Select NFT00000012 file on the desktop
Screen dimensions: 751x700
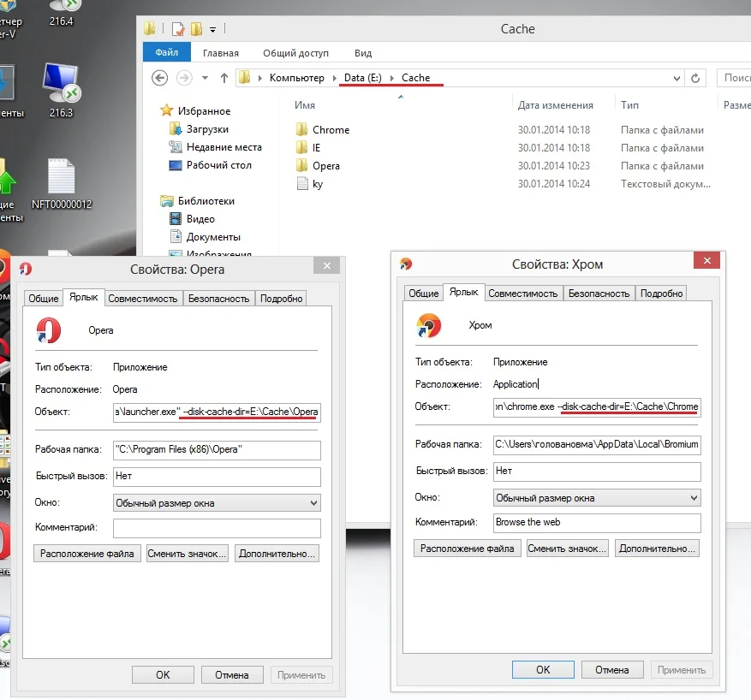[x=62, y=184]
